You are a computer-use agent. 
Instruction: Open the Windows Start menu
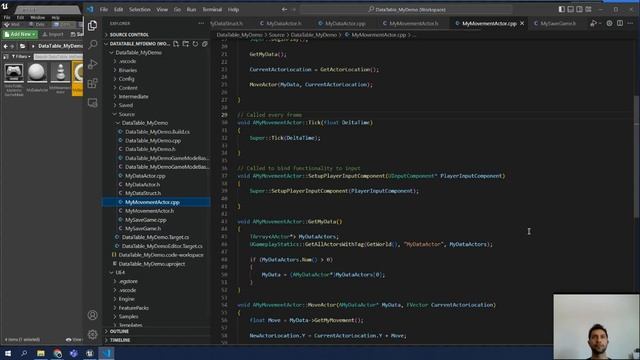8,353
